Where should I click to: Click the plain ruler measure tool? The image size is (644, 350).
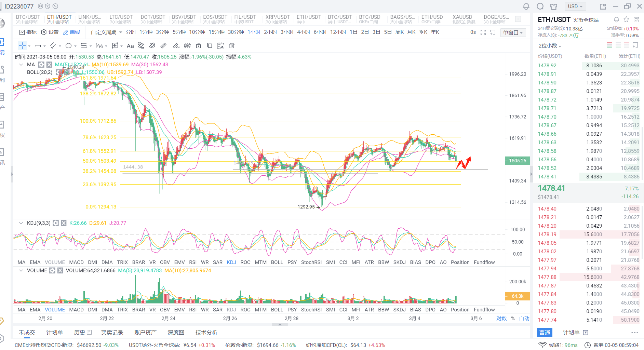[x=163, y=45]
